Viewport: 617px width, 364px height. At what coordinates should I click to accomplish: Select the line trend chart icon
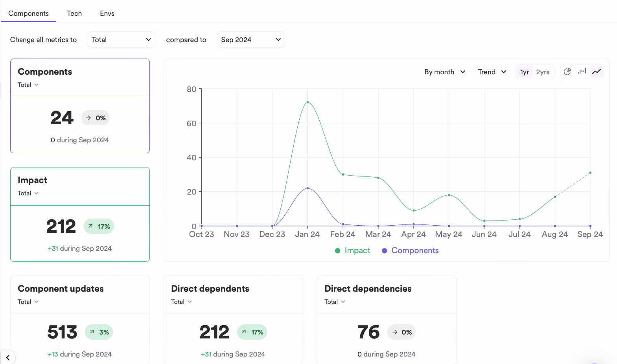click(x=597, y=72)
